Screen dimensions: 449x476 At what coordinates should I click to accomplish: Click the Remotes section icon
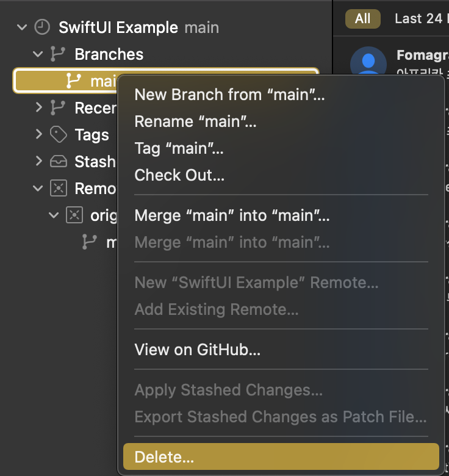(x=58, y=188)
